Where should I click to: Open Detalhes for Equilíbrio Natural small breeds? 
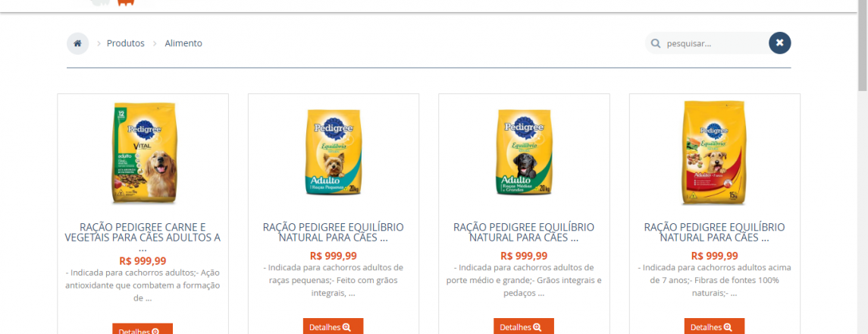pos(334,326)
